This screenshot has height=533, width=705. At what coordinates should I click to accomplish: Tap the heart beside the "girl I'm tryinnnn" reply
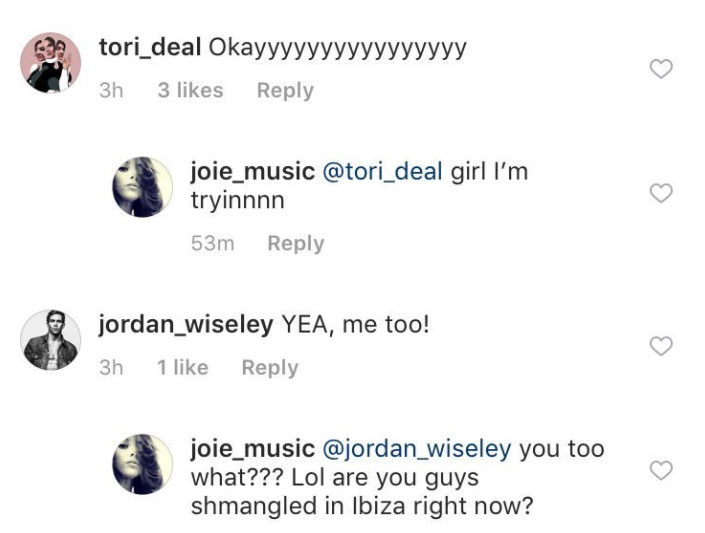[661, 193]
